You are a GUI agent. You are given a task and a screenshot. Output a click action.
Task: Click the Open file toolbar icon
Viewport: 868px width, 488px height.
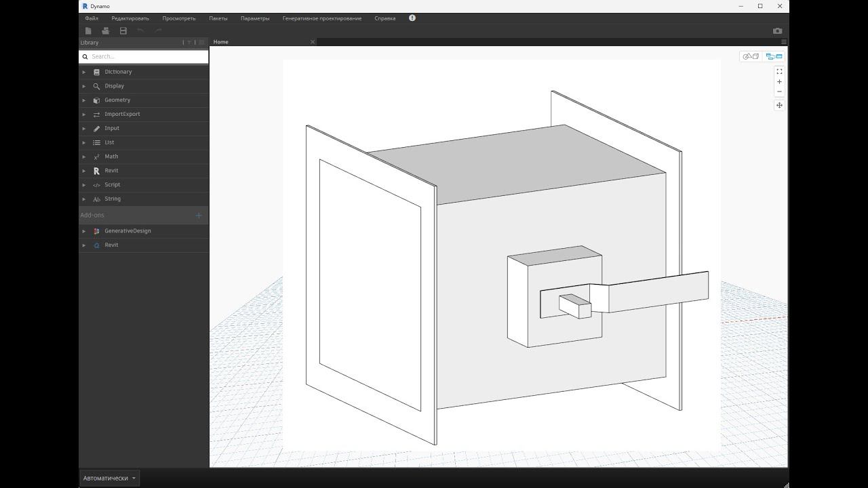point(106,30)
